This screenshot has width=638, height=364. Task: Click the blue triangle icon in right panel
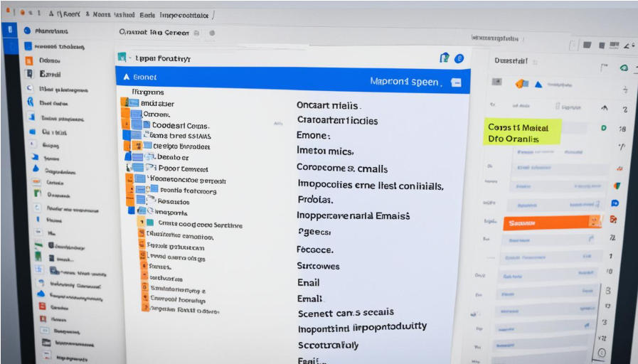(538, 85)
